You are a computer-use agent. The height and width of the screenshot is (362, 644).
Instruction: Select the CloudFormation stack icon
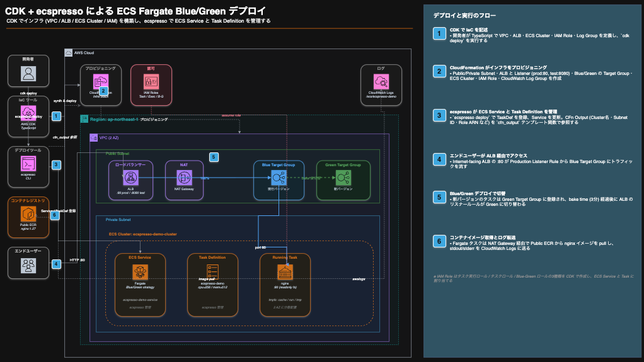click(100, 82)
